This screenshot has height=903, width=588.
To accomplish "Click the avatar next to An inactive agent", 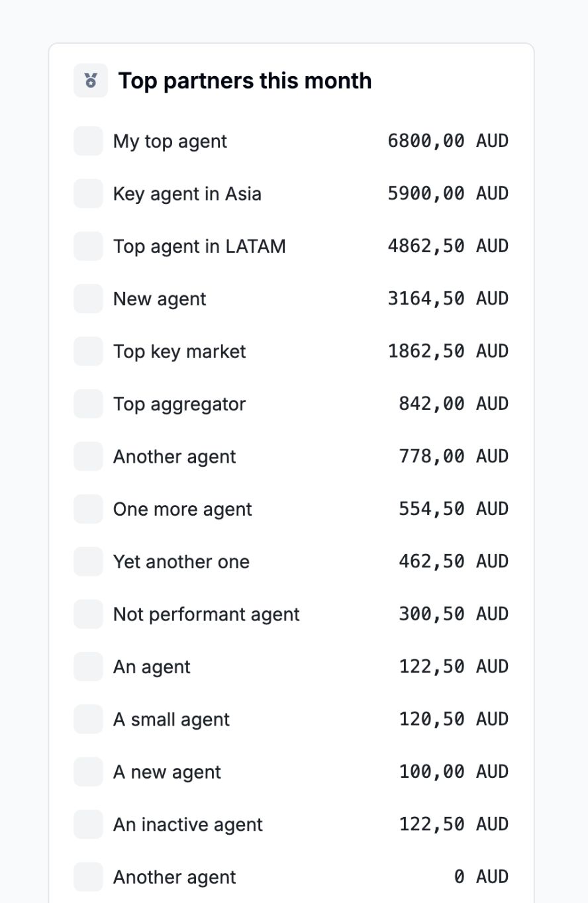I will pos(88,824).
